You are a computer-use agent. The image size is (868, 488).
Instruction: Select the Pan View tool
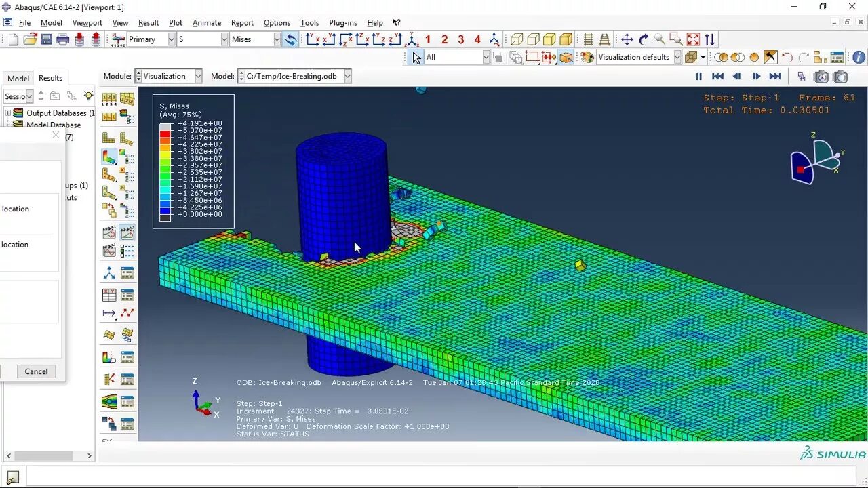(627, 39)
